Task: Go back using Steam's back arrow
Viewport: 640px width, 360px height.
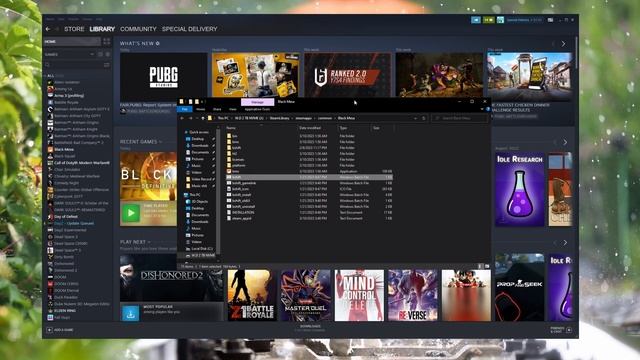Action: coord(48,29)
